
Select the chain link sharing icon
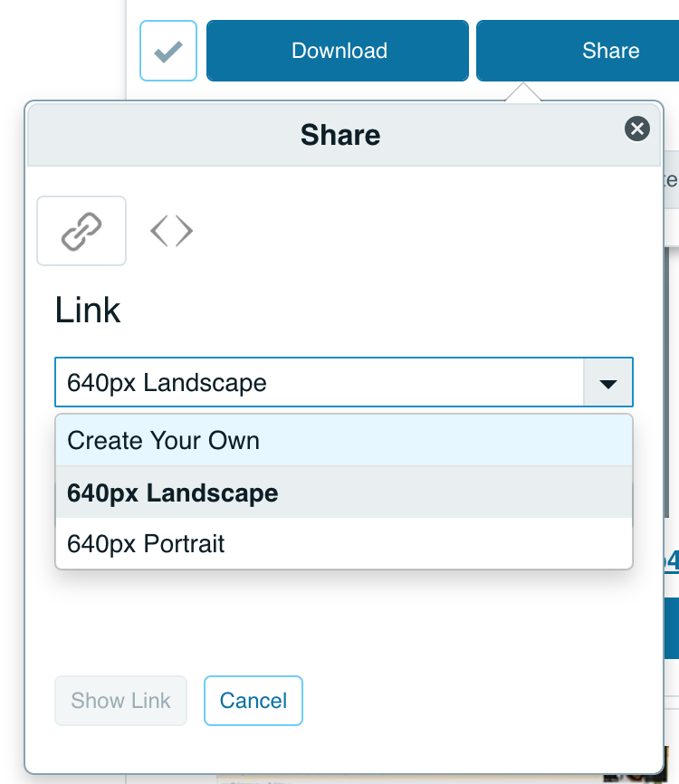[81, 231]
